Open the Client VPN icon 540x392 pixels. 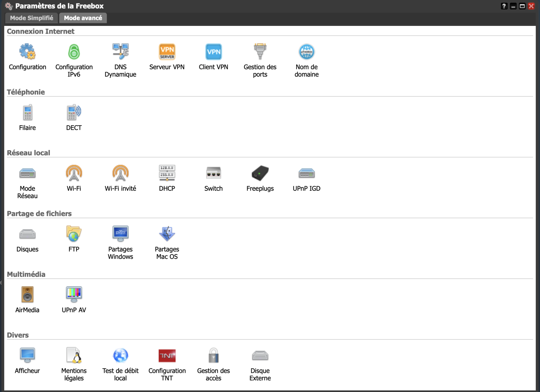click(214, 52)
